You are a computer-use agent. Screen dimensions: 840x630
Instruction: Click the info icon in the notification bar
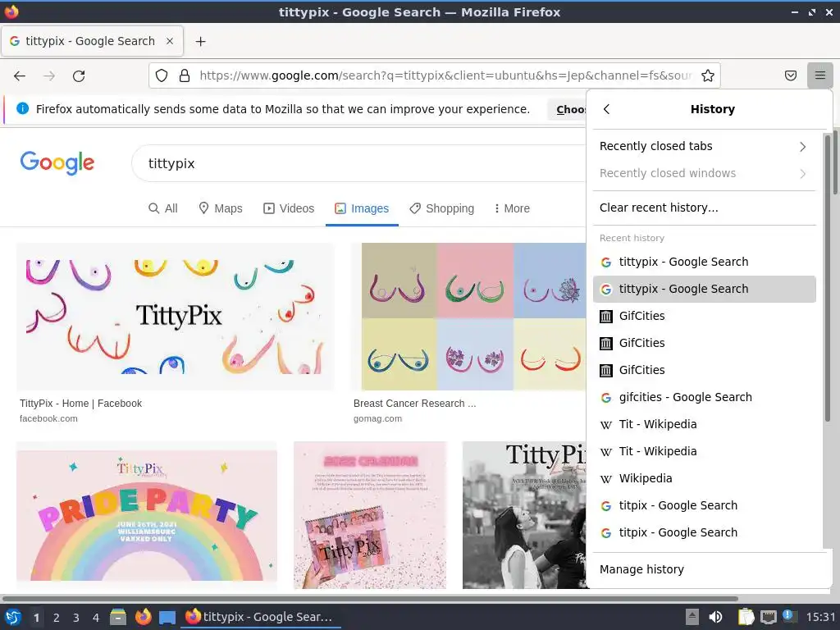point(22,109)
